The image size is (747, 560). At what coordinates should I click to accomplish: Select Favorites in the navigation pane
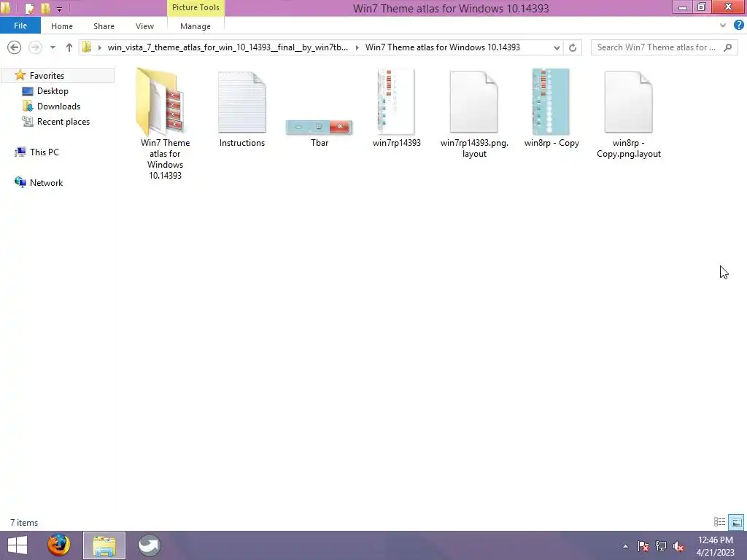pos(47,76)
